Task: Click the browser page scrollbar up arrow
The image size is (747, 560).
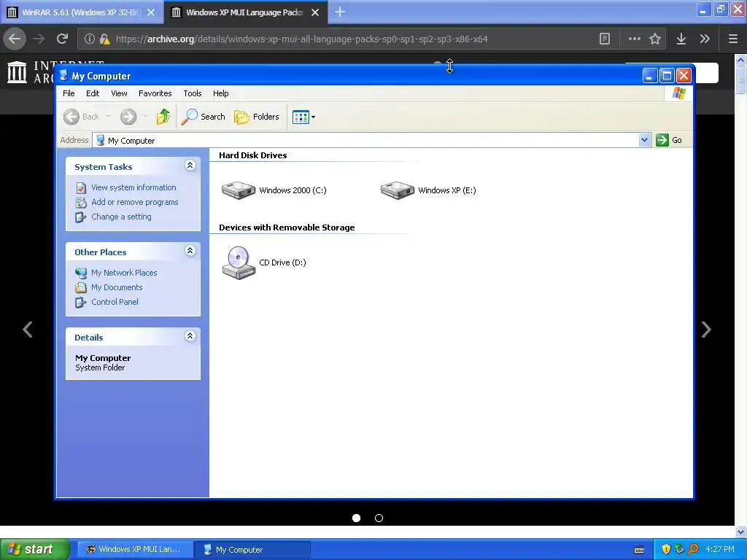Action: (x=740, y=60)
